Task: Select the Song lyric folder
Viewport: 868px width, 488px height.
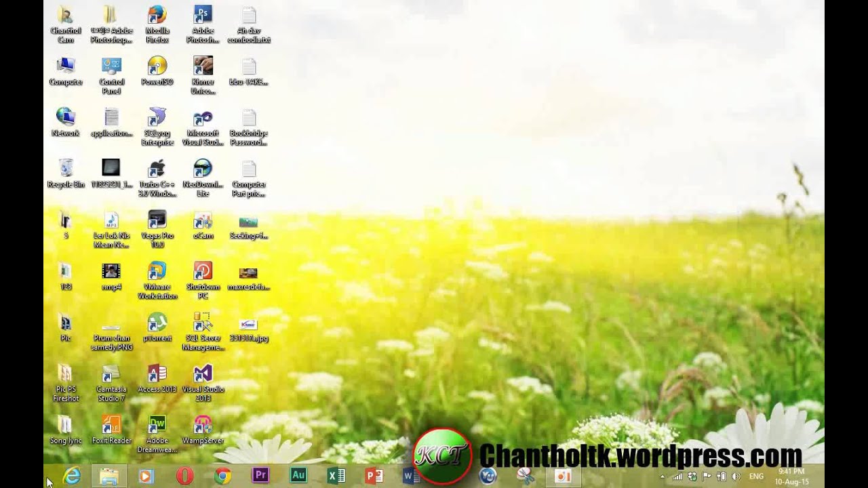Action: tap(66, 430)
